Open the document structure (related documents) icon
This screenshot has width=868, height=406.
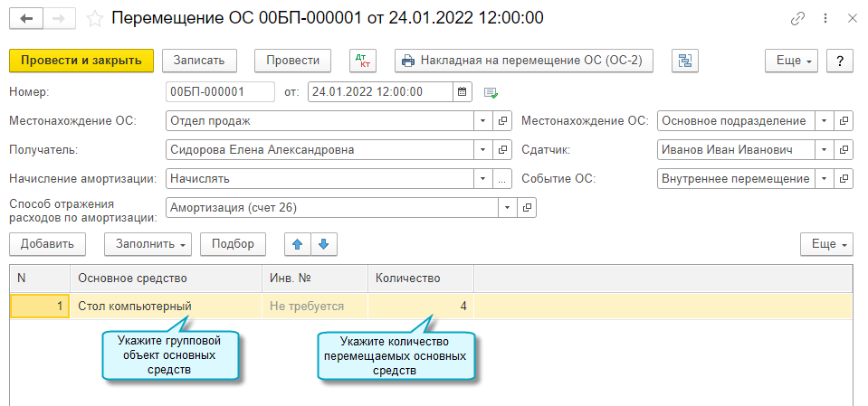685,61
